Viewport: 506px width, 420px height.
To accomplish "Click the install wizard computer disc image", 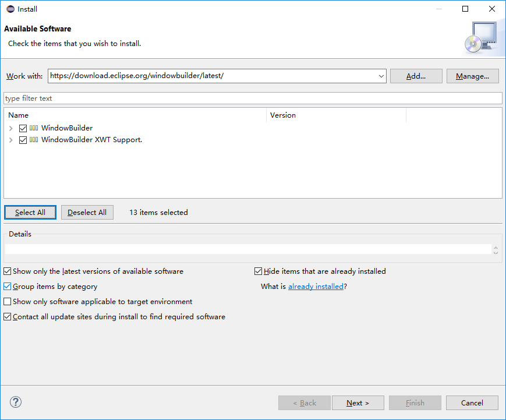I will [x=481, y=37].
